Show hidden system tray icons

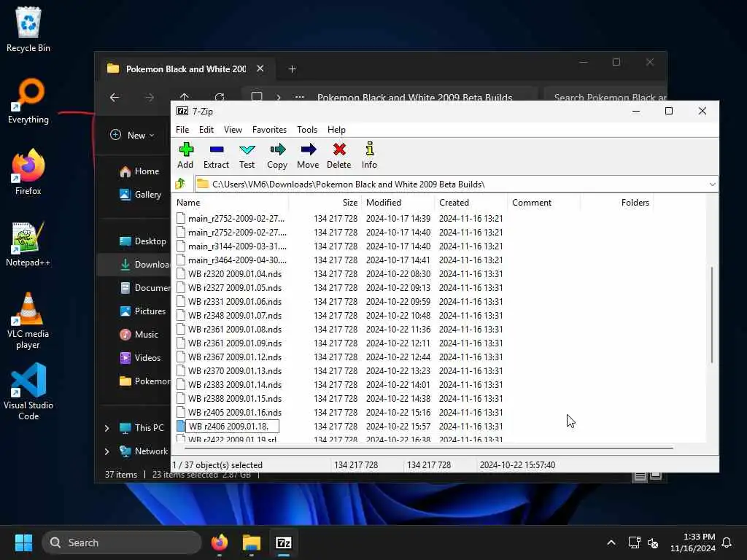pyautogui.click(x=611, y=542)
